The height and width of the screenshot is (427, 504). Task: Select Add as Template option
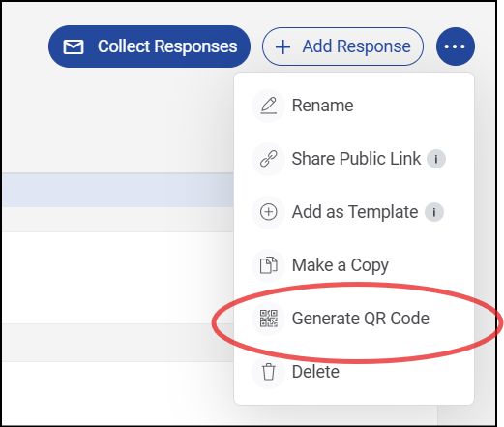tap(354, 212)
